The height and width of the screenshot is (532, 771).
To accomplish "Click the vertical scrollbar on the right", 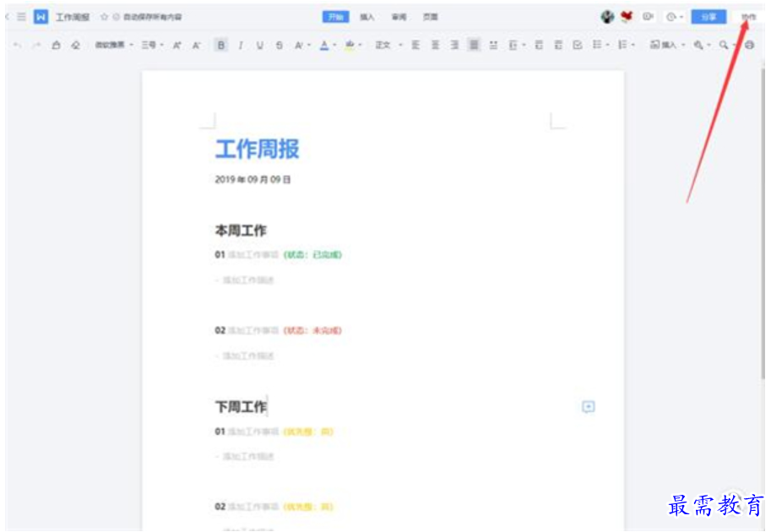I will coord(763,224).
